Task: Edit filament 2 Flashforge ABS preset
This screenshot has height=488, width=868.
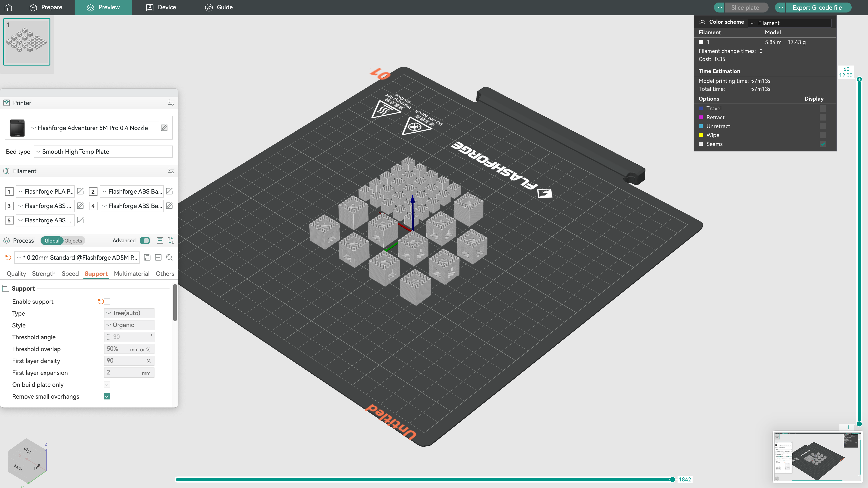Action: [170, 191]
